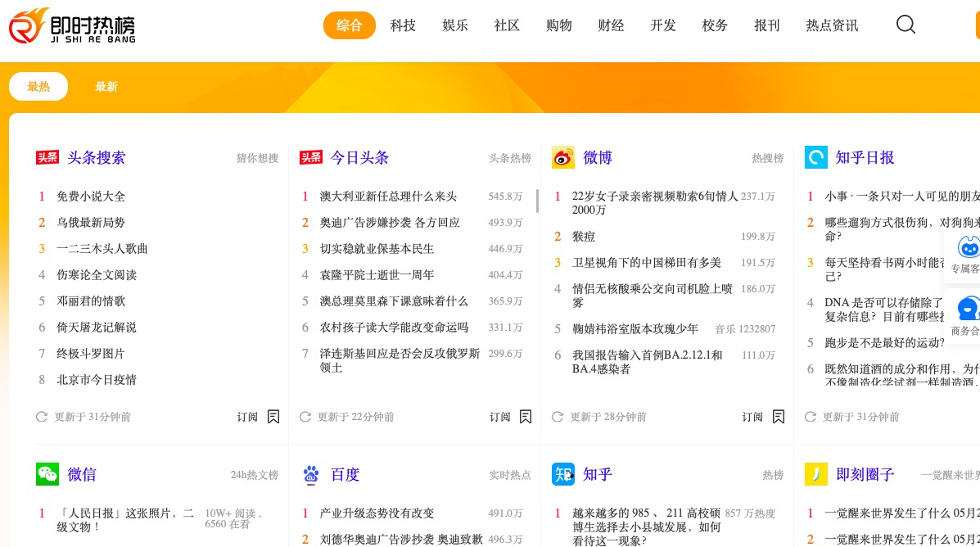Click the Weibo eye logo icon

(x=563, y=157)
